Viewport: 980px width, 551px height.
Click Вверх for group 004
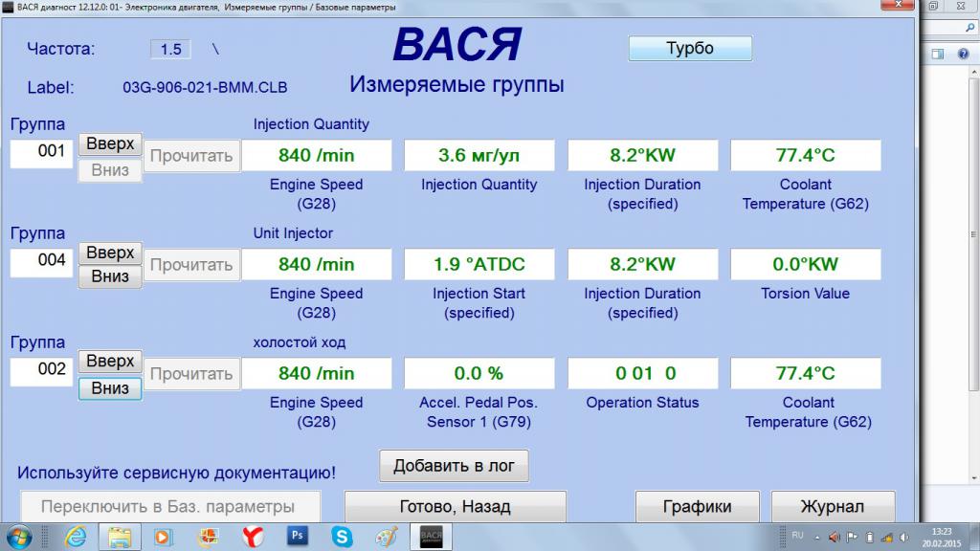(x=110, y=253)
